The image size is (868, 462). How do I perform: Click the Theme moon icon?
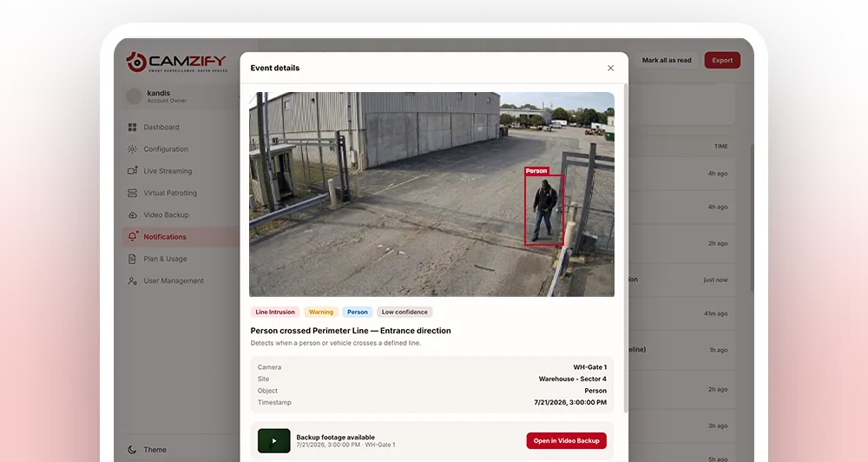click(132, 450)
